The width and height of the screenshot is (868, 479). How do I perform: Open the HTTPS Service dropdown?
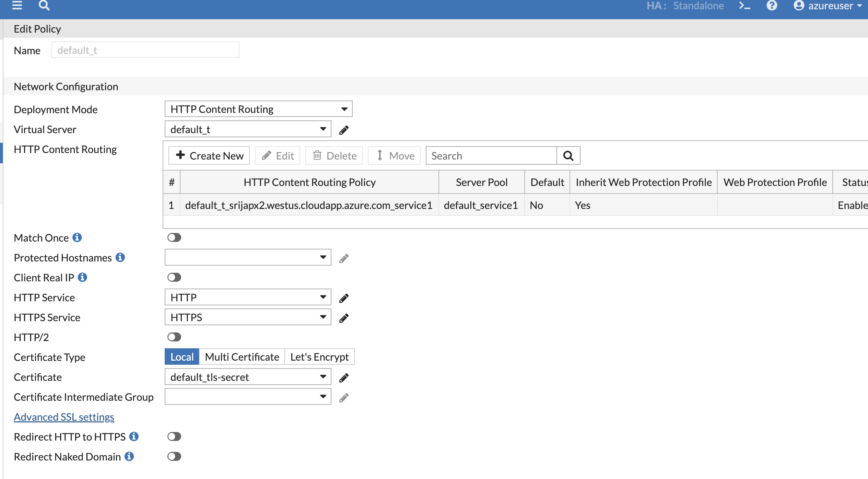click(248, 317)
